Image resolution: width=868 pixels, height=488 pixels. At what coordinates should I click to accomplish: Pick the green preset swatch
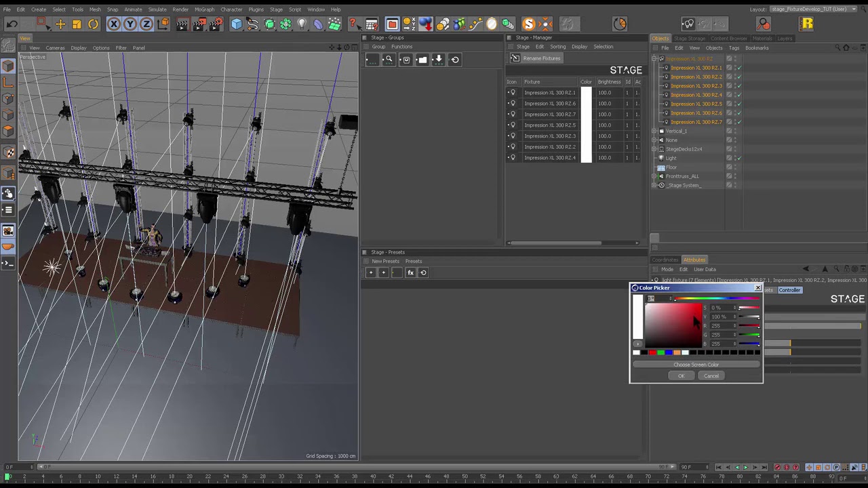[x=660, y=352]
